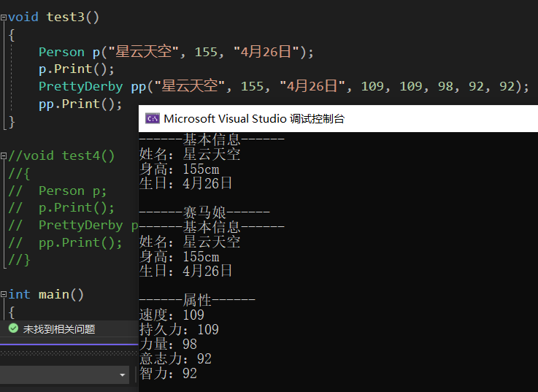Click PrettyDerby type in uncommented test3 code
This screenshot has width=538, height=392.
click(80, 86)
